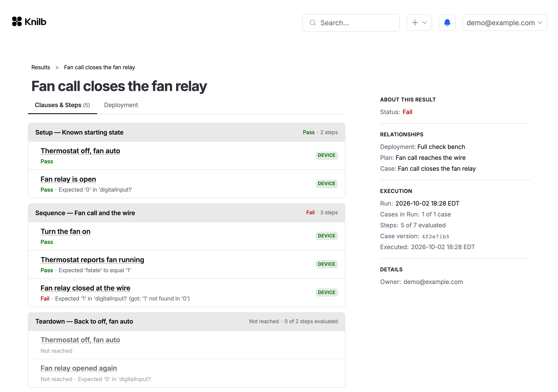Screen dimensions: 558x392
Task: Click the failed step's Expected '1' in 'digitalInput1' message
Action: pos(122,299)
